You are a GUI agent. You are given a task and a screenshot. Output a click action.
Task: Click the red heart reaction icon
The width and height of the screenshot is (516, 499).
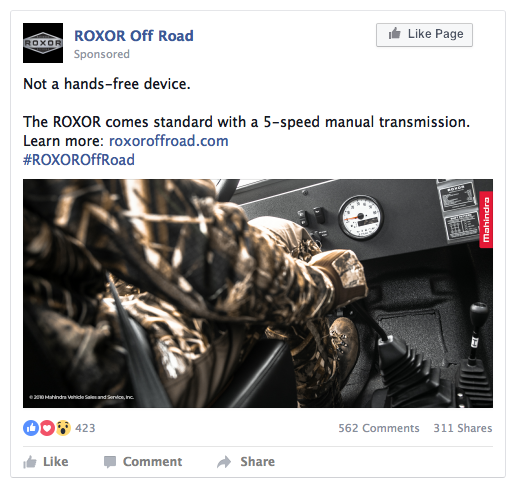click(47, 428)
